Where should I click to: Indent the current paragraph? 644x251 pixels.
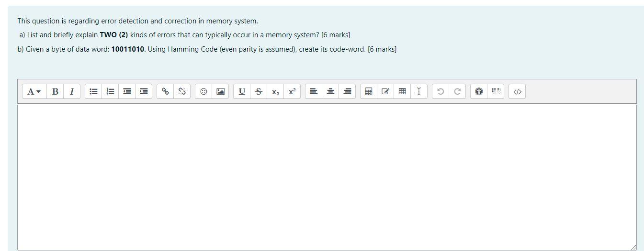coord(144,91)
